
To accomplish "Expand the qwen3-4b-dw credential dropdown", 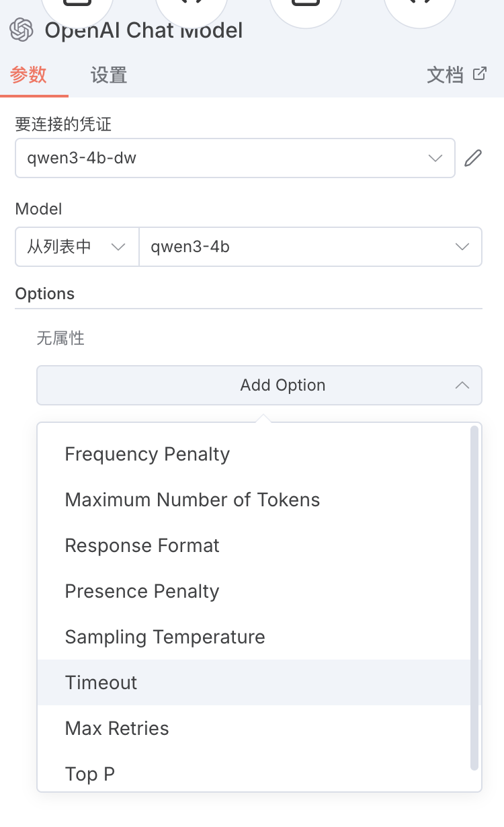I will pyautogui.click(x=235, y=159).
